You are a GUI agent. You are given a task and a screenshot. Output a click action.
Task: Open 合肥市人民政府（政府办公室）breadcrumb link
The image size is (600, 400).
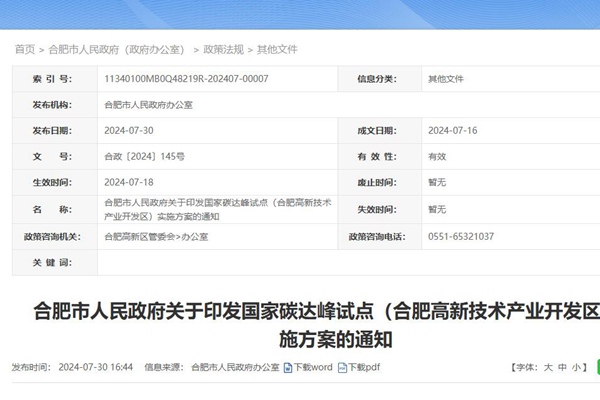point(118,49)
